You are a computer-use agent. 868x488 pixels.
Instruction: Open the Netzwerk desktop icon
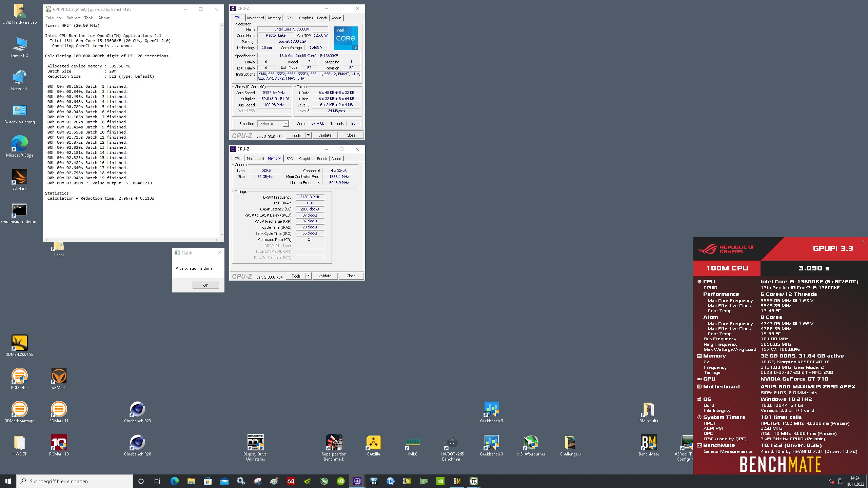[x=19, y=80]
